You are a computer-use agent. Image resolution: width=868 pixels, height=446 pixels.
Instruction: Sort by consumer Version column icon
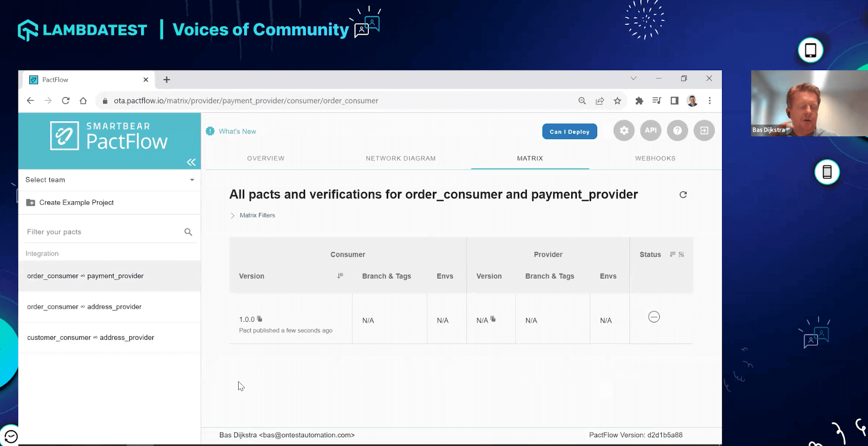click(x=340, y=276)
